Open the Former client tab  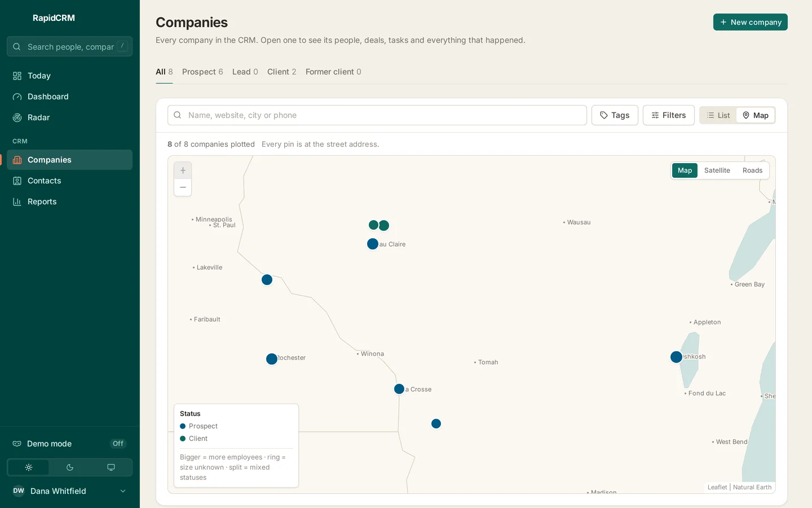(333, 72)
